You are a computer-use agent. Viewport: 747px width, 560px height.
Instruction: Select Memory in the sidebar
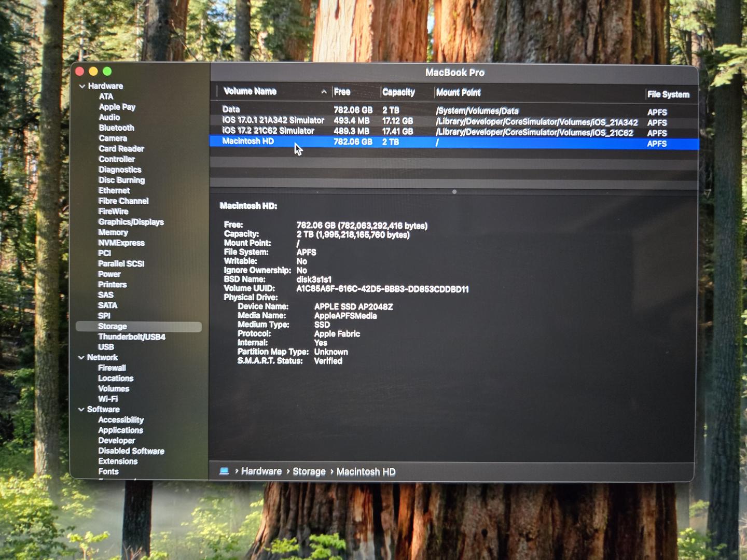tap(113, 232)
